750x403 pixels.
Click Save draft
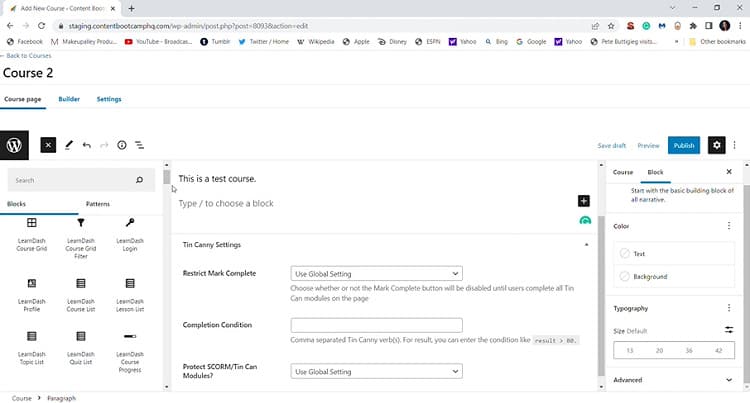(x=611, y=145)
